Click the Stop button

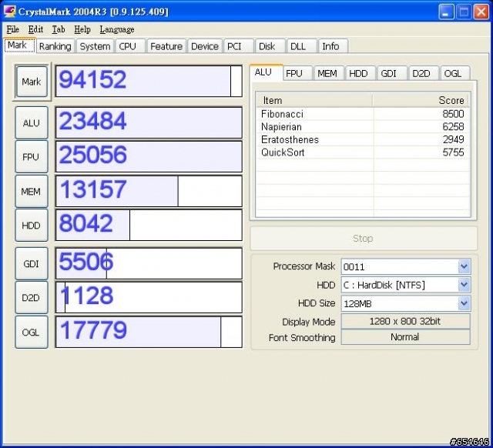click(x=364, y=238)
